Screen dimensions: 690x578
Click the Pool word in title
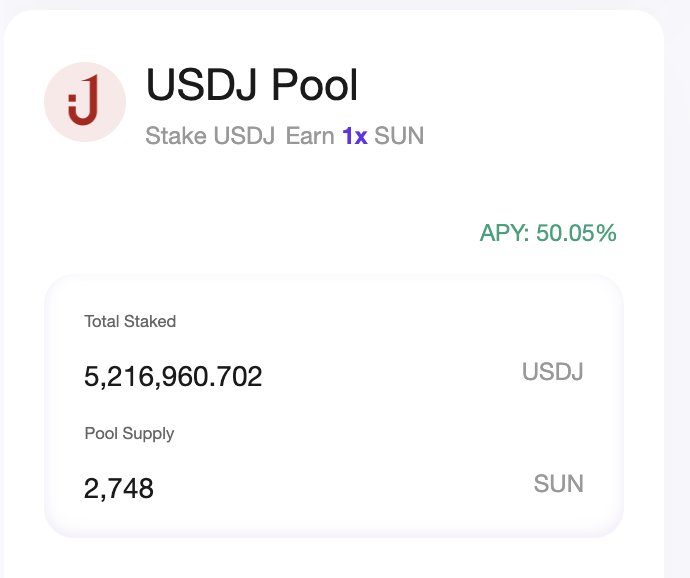315,85
